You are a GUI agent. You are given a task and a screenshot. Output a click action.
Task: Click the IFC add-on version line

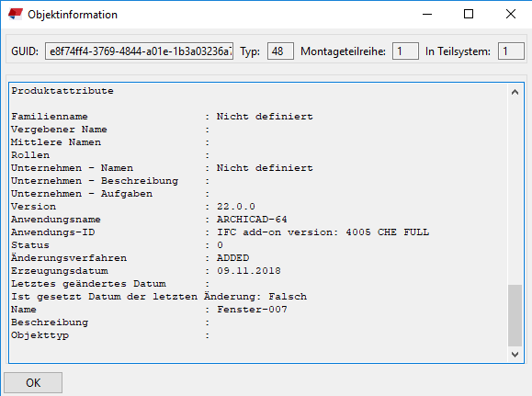coord(323,232)
